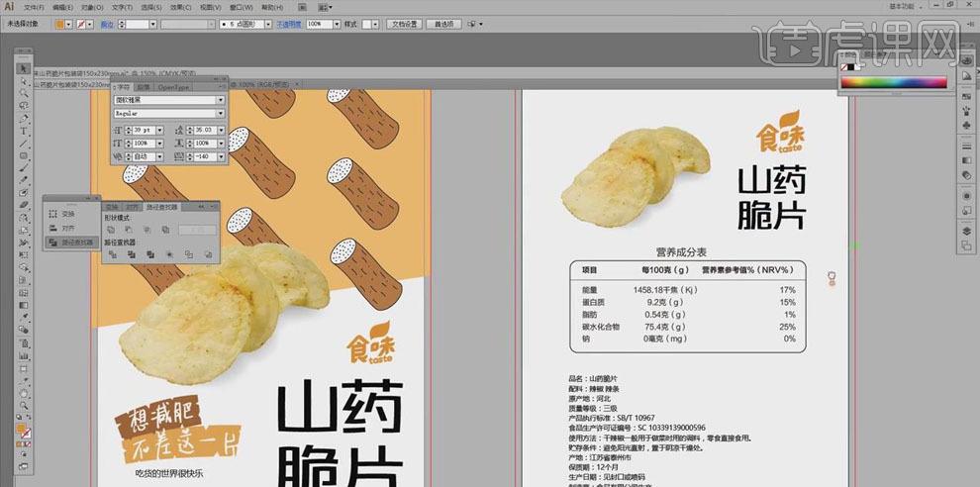Reset to default fill and stroke
The height and width of the screenshot is (487, 980).
point(19,418)
